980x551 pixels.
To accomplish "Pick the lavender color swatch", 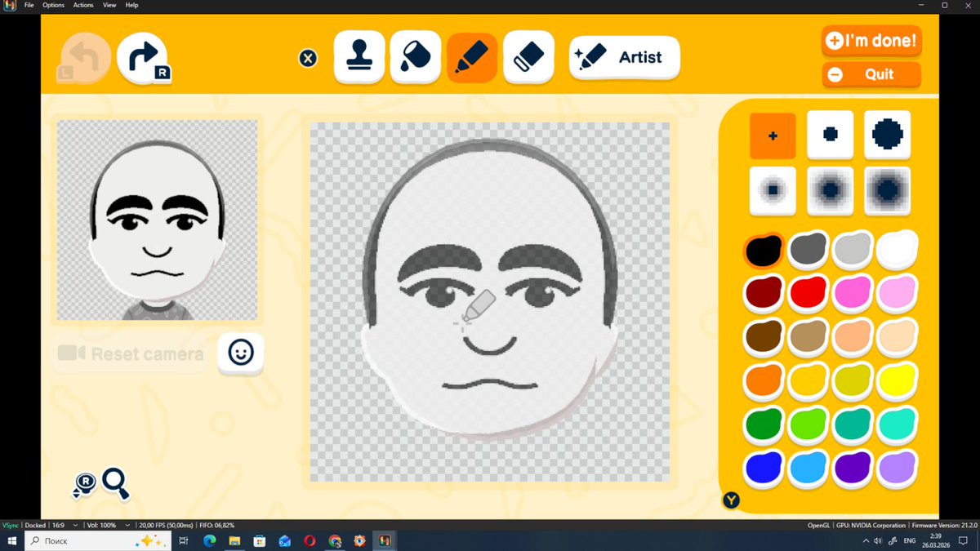I will coord(897,468).
